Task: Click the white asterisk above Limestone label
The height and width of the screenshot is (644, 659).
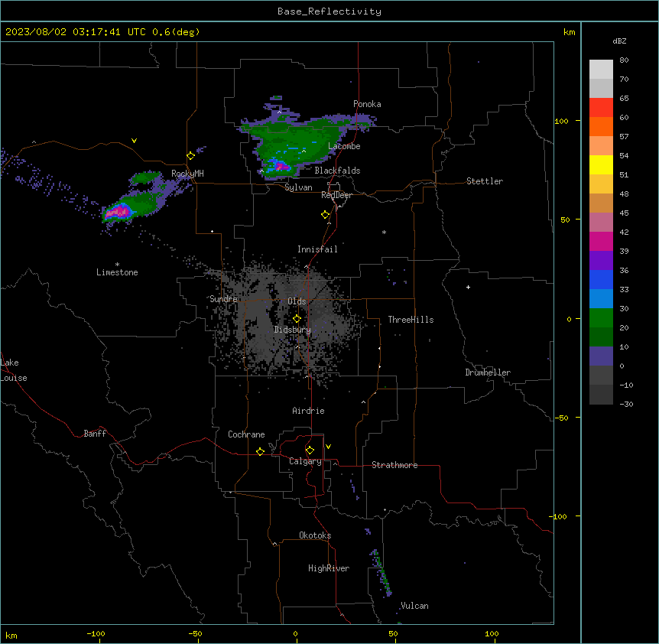Action: click(x=117, y=265)
